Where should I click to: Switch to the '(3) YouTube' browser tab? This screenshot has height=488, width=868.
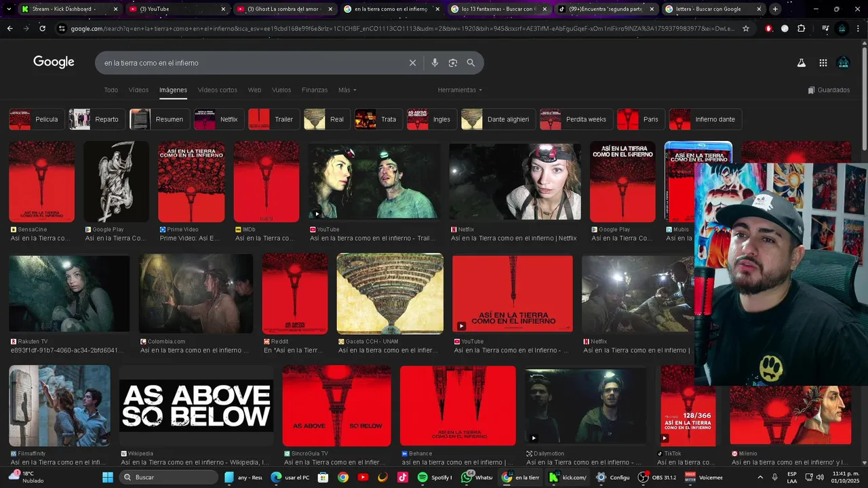[x=176, y=9]
